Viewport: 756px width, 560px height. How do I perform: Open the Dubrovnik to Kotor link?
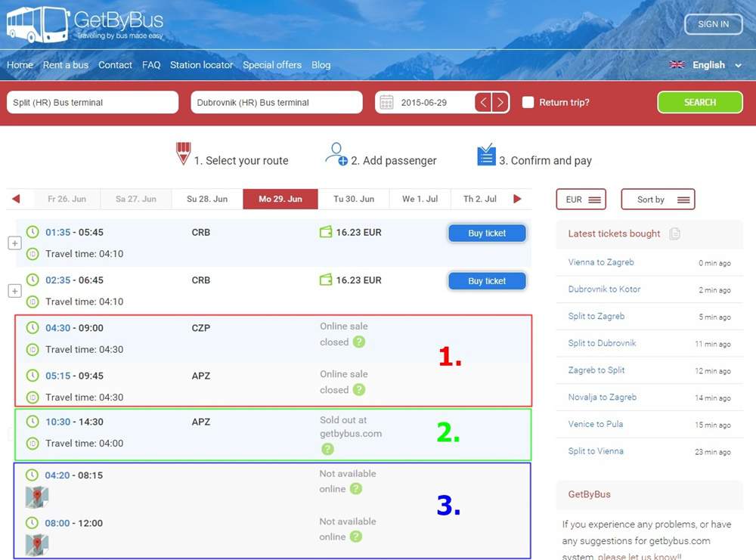coord(604,289)
